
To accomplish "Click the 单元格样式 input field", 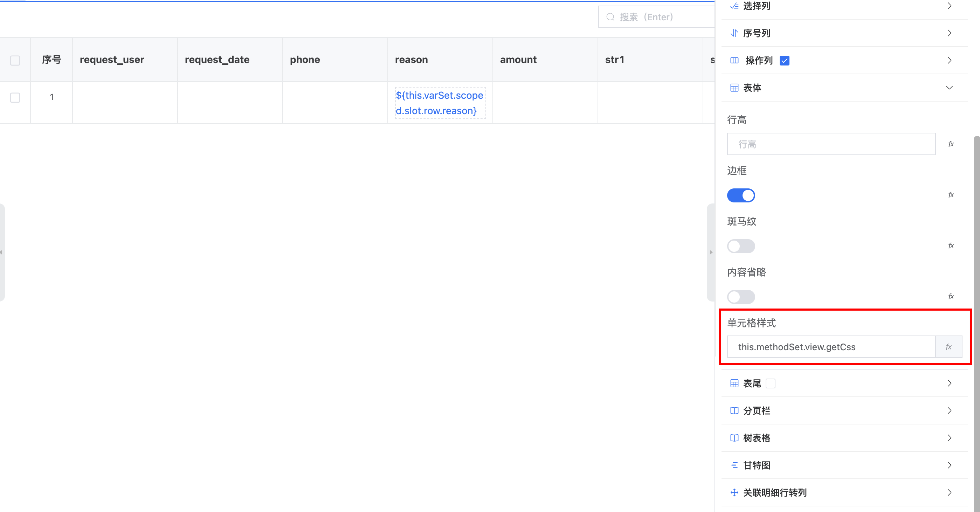I will [831, 347].
